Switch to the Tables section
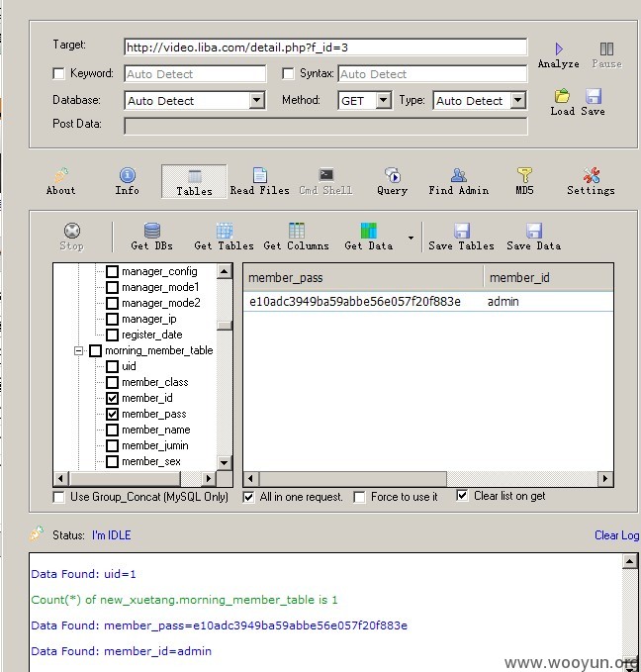The image size is (641, 672). (194, 182)
